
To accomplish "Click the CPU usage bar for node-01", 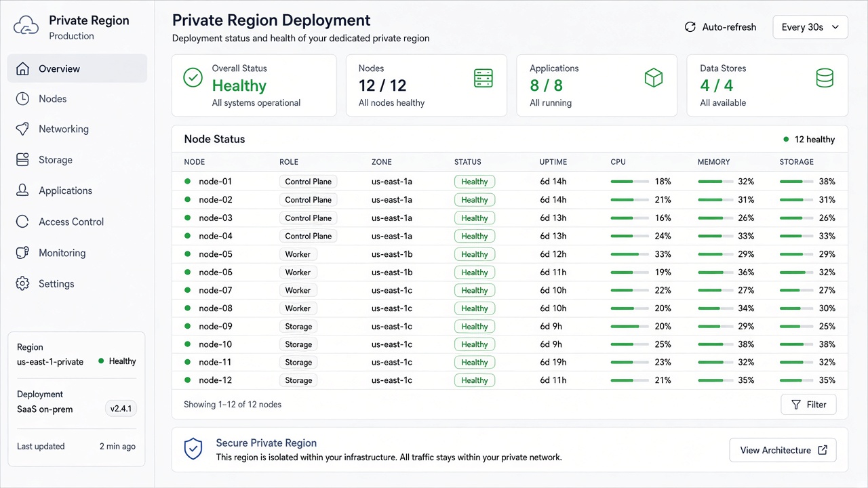I will click(x=629, y=182).
